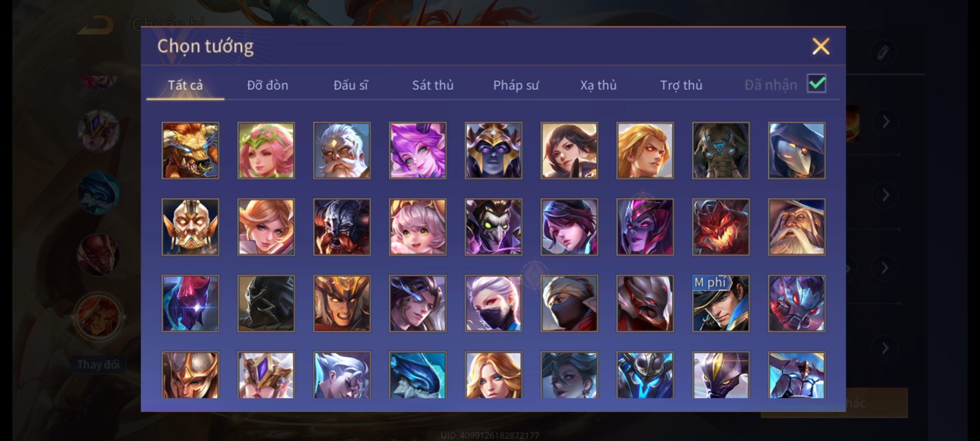Open the 'Sát thủ' tab
The width and height of the screenshot is (980, 441).
433,85
